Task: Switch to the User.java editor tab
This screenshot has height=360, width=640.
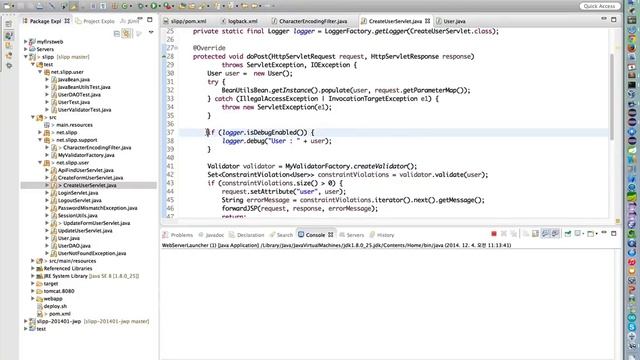Action: (x=451, y=21)
